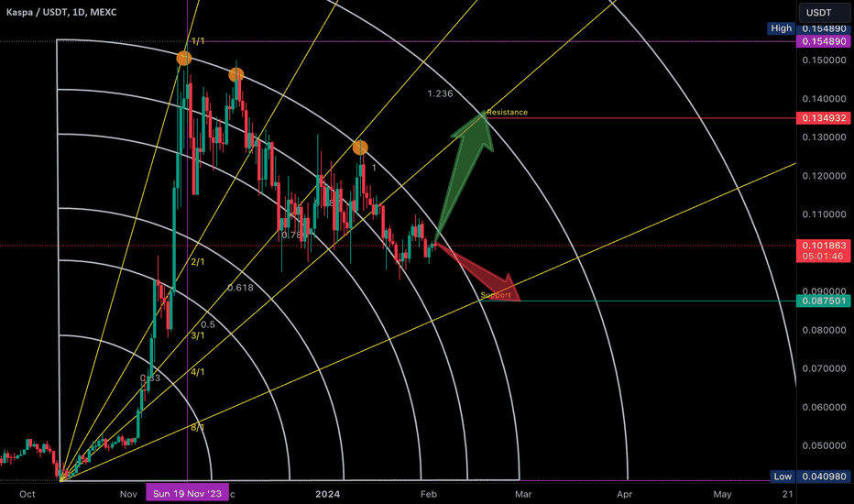The width and height of the screenshot is (854, 504).
Task: Click the 1.236 arc level label
Action: (440, 93)
